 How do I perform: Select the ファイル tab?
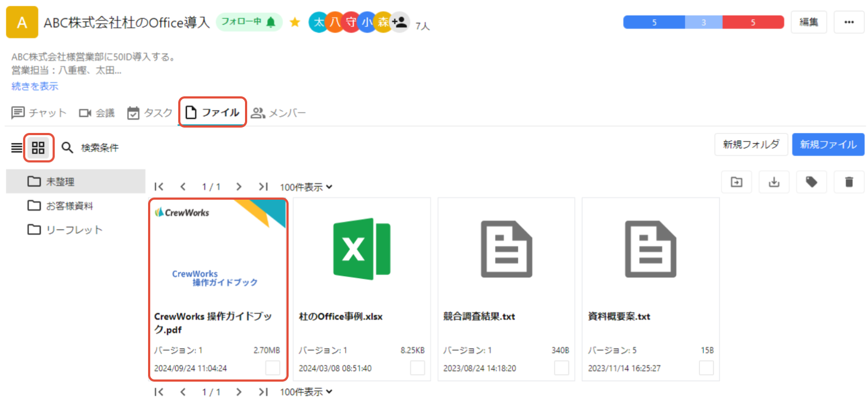click(x=212, y=112)
